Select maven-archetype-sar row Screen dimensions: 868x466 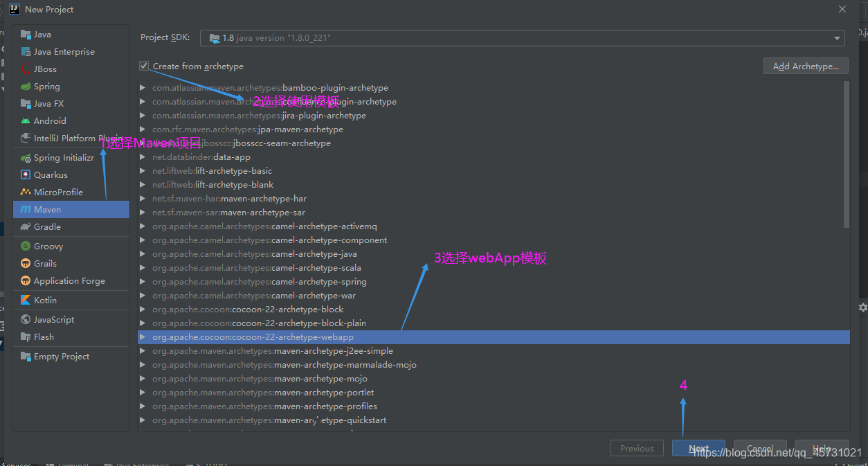pos(494,213)
